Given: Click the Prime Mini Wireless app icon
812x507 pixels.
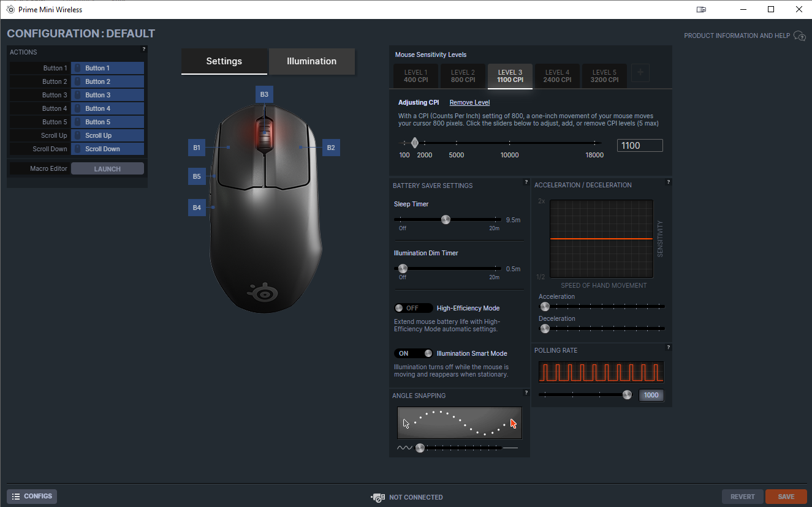Looking at the screenshot, I should click(9, 9).
